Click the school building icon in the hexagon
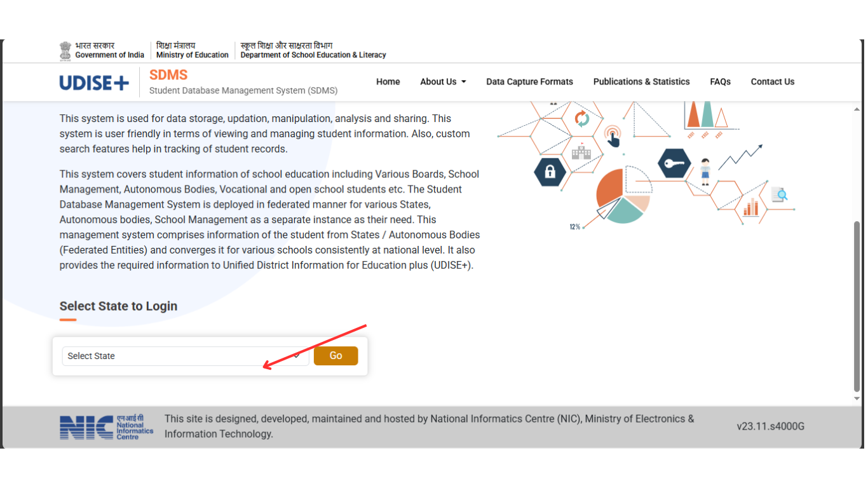Screen dimensions: 868x488 pos(582,152)
